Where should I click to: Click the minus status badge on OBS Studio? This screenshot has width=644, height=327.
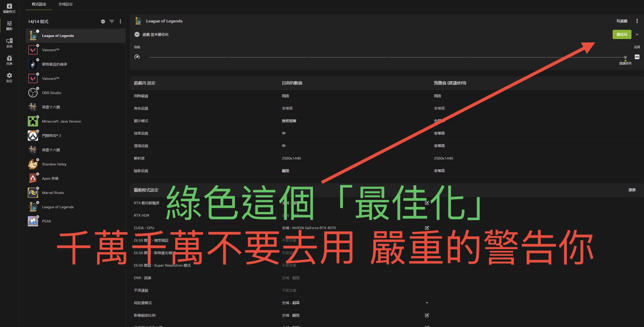click(38, 88)
